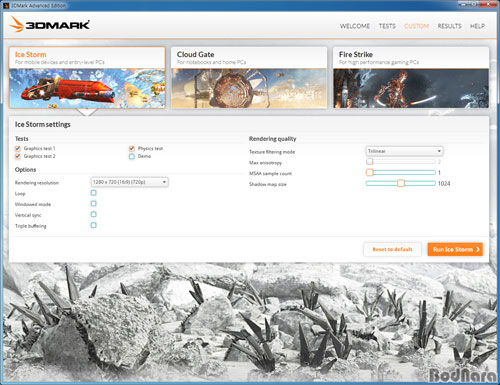Screen dimensions: 500x385
Task: Click the 3DMark logo icon
Action: (17, 24)
